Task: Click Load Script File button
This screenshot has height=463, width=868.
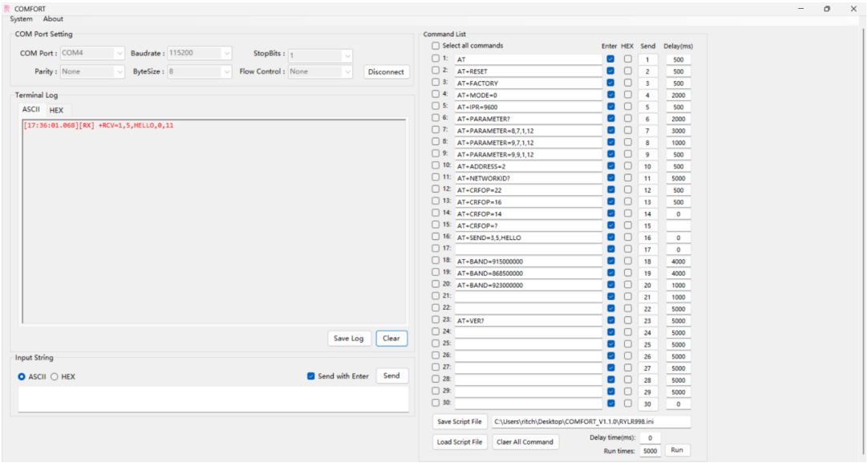Action: [460, 442]
